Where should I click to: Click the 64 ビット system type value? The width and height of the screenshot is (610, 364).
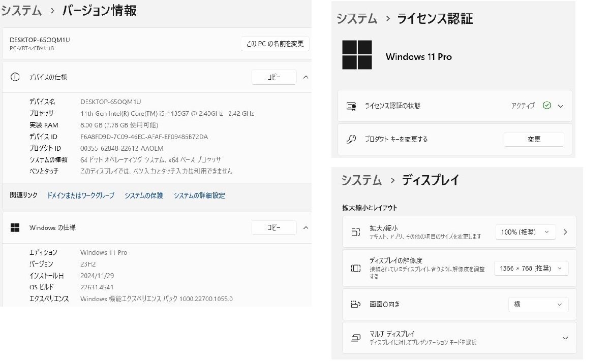tap(150, 159)
